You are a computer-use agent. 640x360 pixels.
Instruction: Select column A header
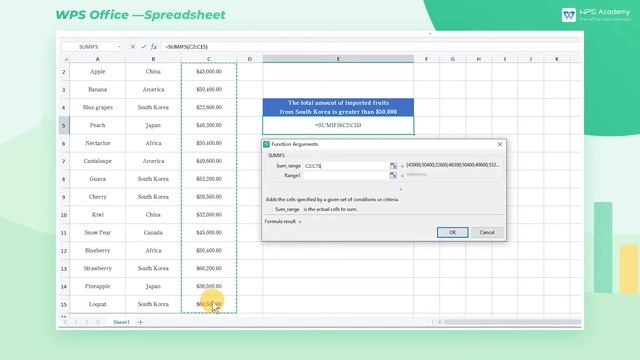98,59
